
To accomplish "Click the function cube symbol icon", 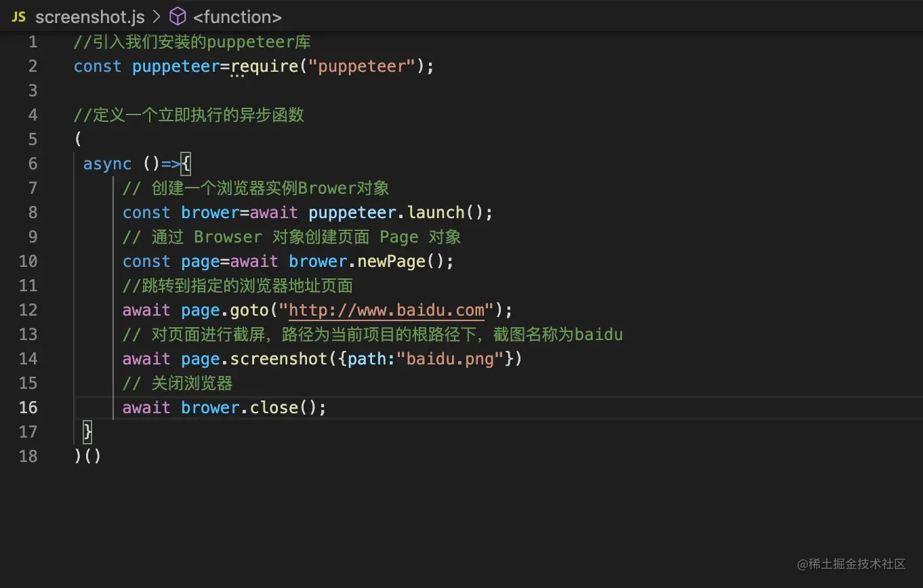I will click(178, 16).
